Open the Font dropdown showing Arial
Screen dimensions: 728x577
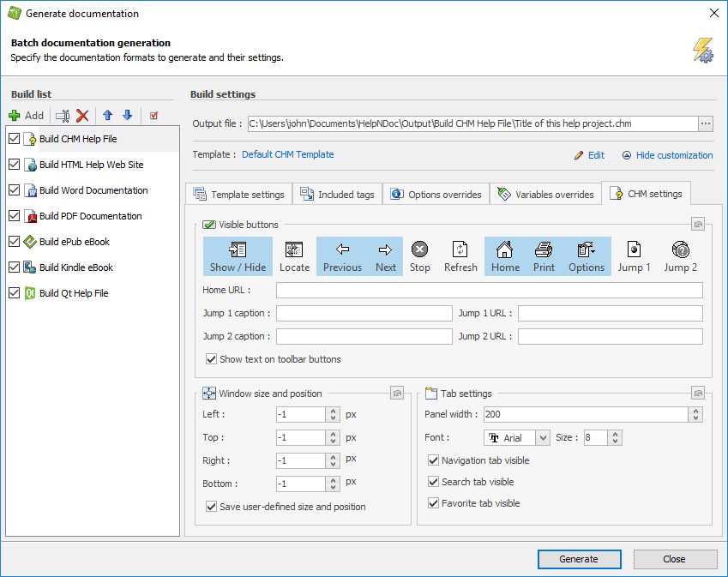pyautogui.click(x=542, y=438)
